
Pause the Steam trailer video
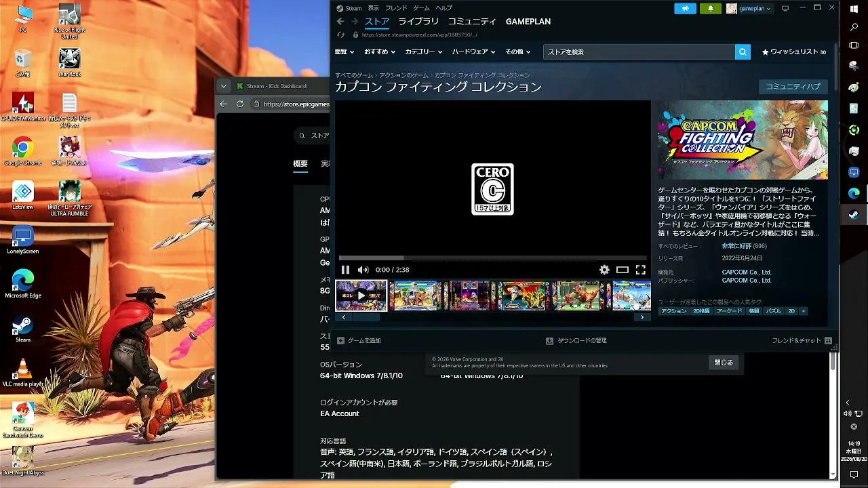(x=345, y=270)
